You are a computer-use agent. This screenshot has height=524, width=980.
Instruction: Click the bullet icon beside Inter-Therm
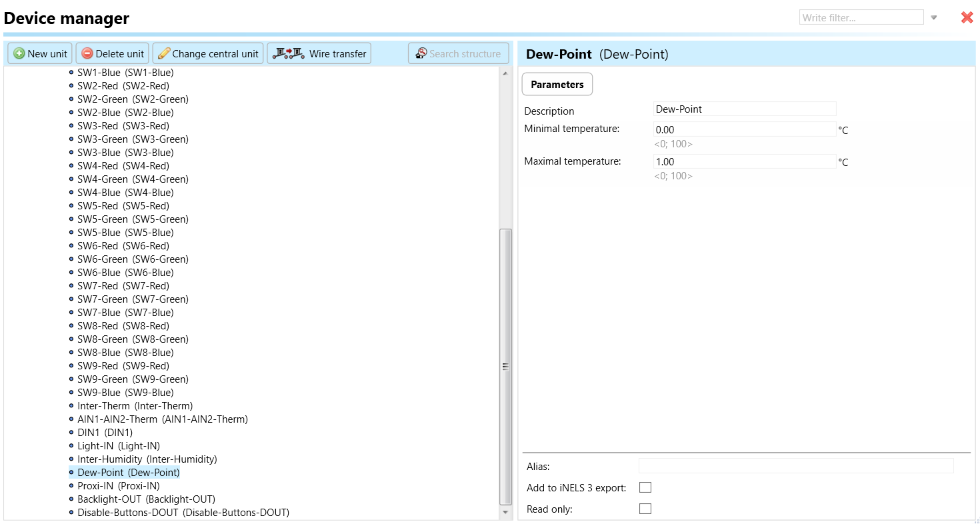tap(71, 406)
